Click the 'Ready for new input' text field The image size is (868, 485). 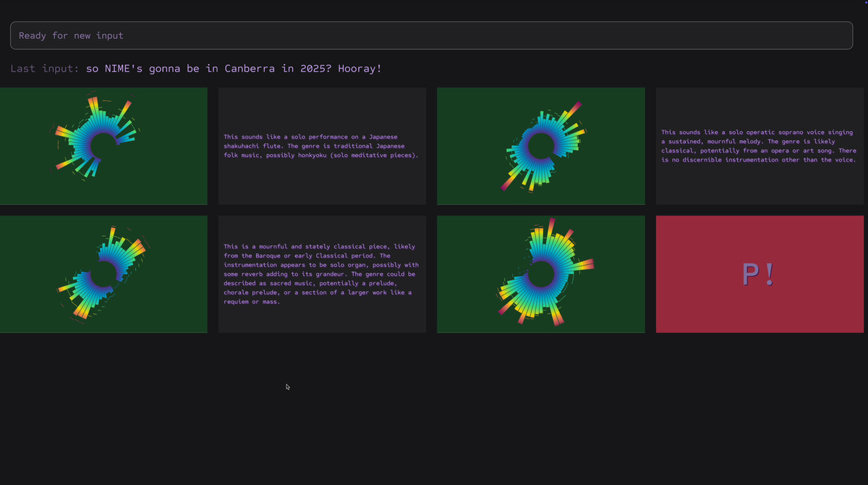[431, 35]
